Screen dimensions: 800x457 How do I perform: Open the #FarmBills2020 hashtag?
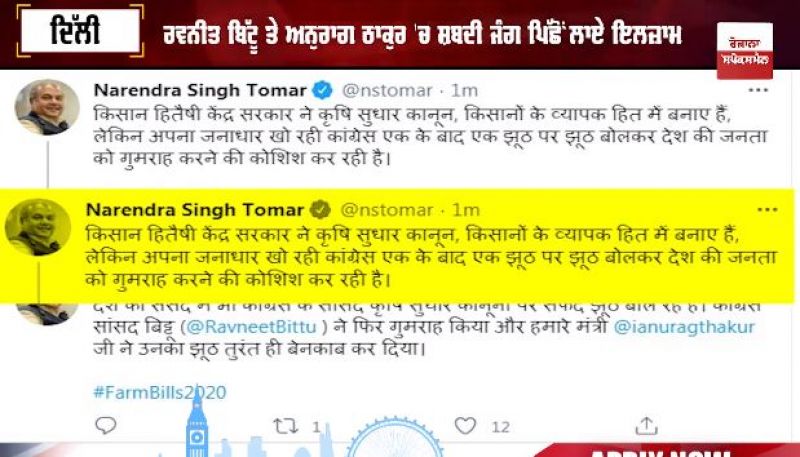[x=160, y=392]
